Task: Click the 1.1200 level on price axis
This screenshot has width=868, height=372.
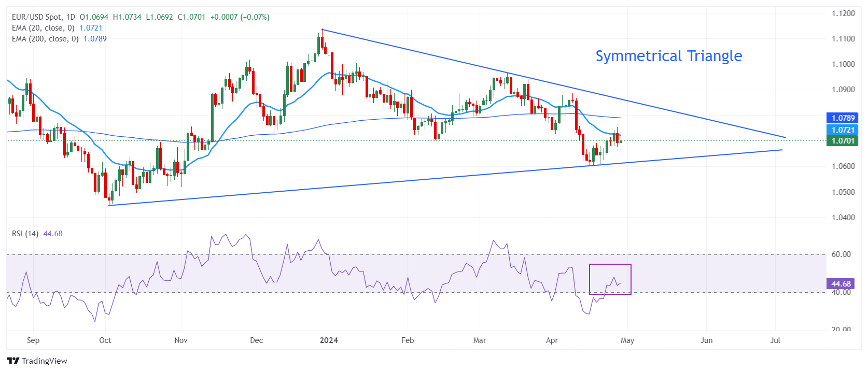Action: pyautogui.click(x=843, y=13)
